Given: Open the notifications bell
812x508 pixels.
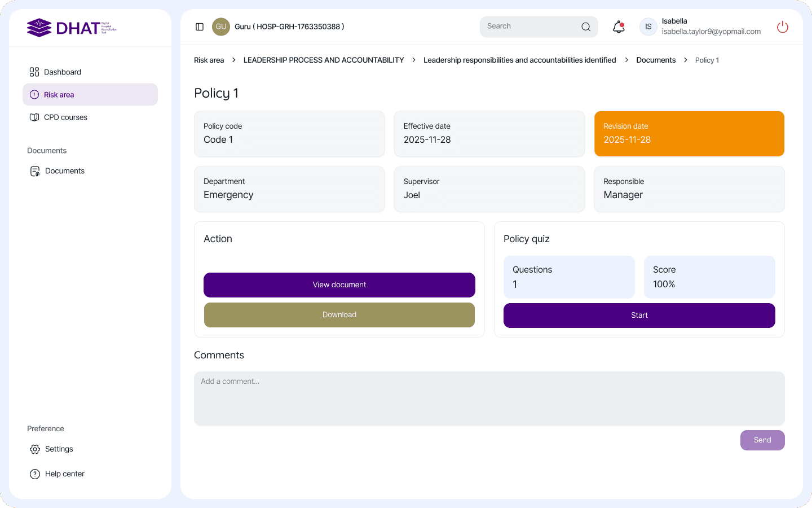Looking at the screenshot, I should coord(619,27).
